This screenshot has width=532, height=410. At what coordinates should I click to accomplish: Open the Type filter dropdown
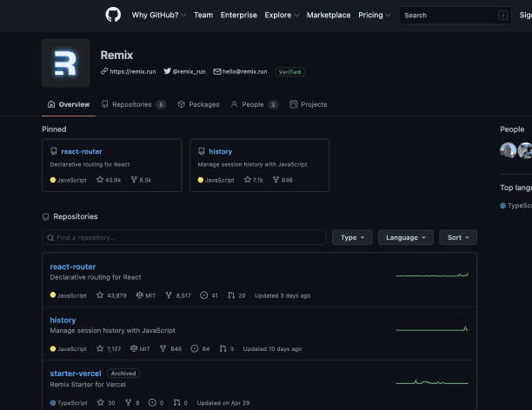(352, 237)
